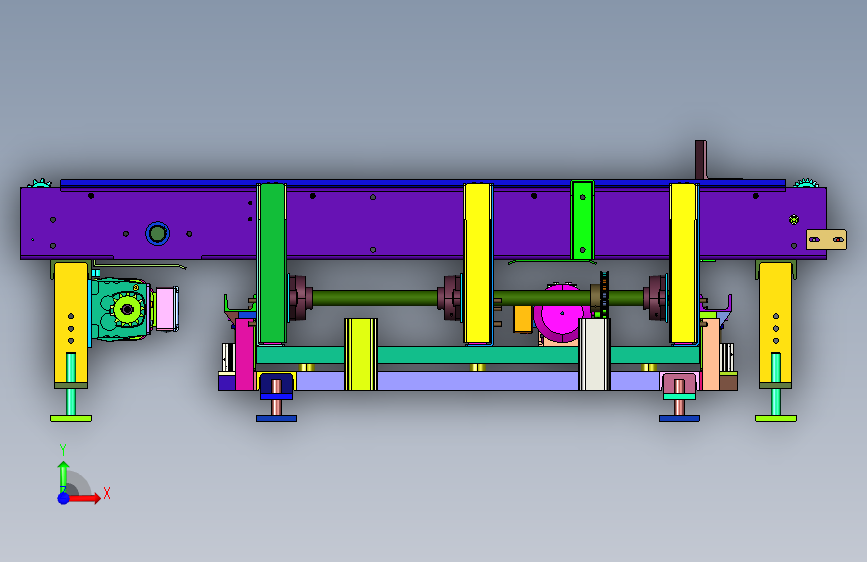Select the lavender base beam at bottom
This screenshot has width=867, height=562.
tap(478, 381)
